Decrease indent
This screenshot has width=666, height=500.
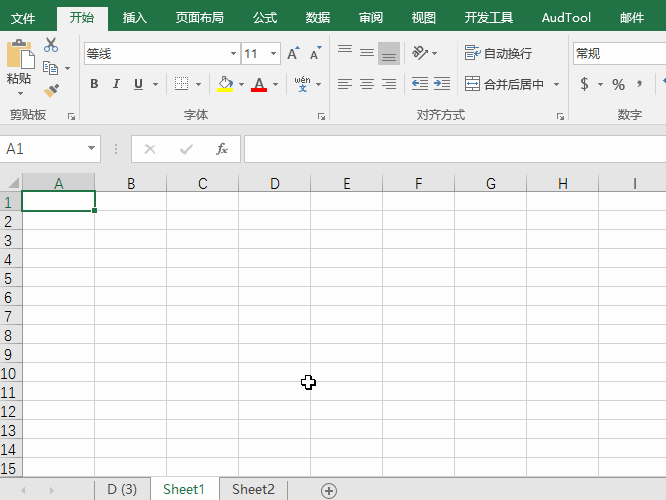[x=420, y=84]
